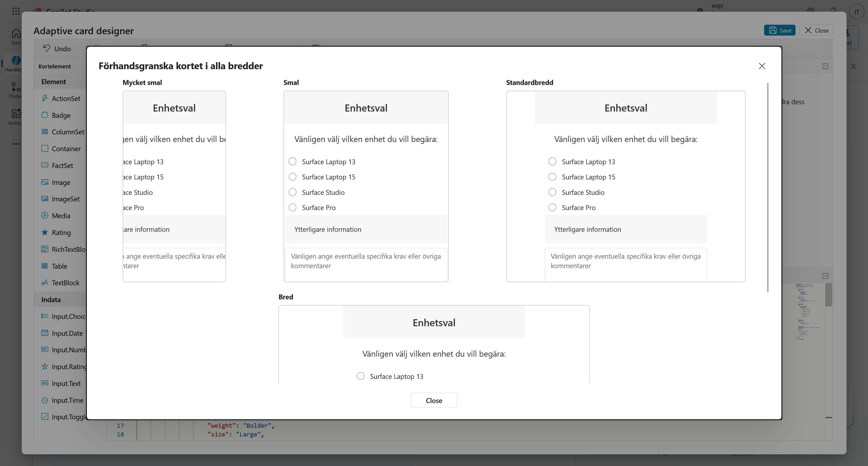Save the adaptive card
Screen dimensions: 868x466
[x=780, y=30]
